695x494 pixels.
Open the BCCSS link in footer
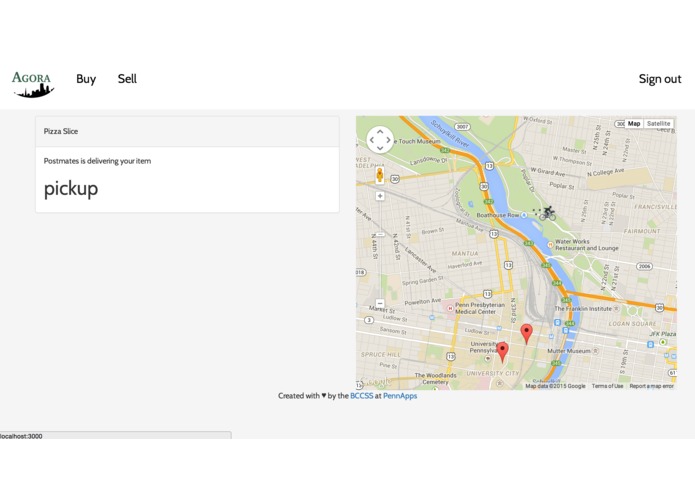click(362, 396)
